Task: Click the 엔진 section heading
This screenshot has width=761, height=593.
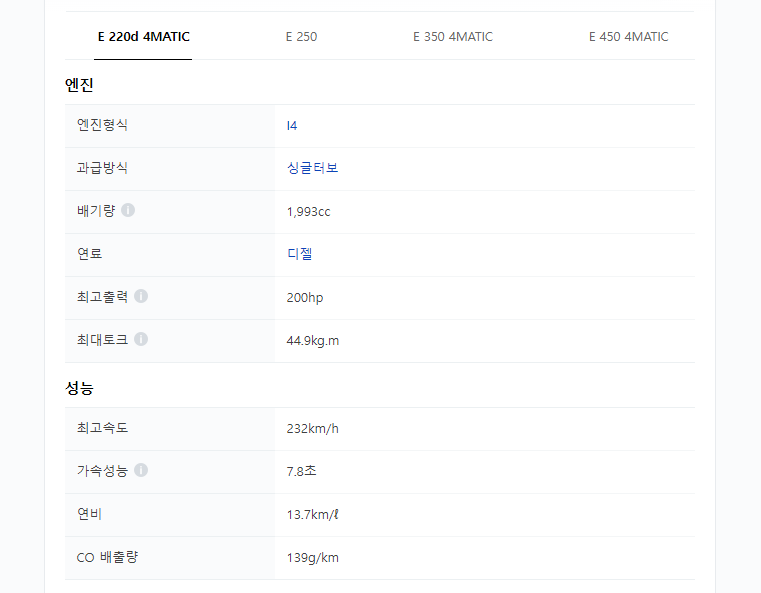Action: [79, 85]
